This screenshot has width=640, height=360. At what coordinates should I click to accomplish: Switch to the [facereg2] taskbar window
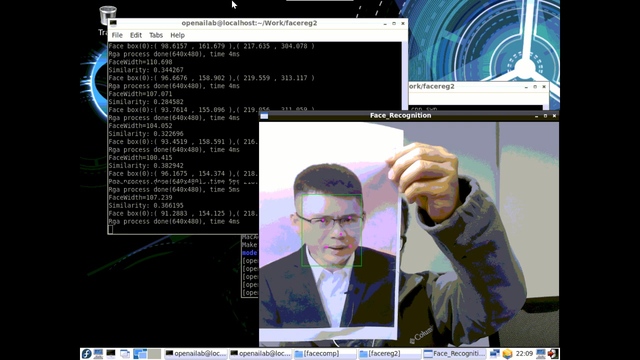point(389,353)
